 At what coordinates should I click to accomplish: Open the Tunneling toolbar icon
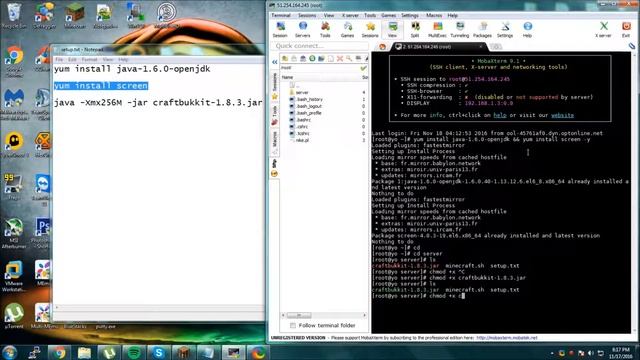coord(460,29)
